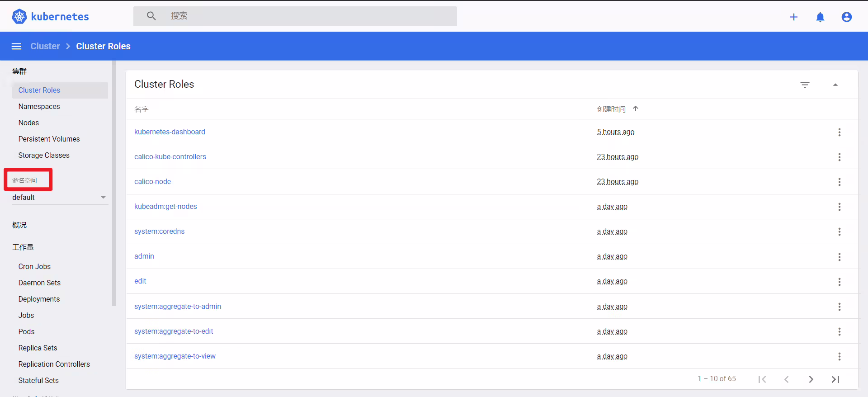This screenshot has width=868, height=397.
Task: Click the 搜索 search input field
Action: coord(295,16)
